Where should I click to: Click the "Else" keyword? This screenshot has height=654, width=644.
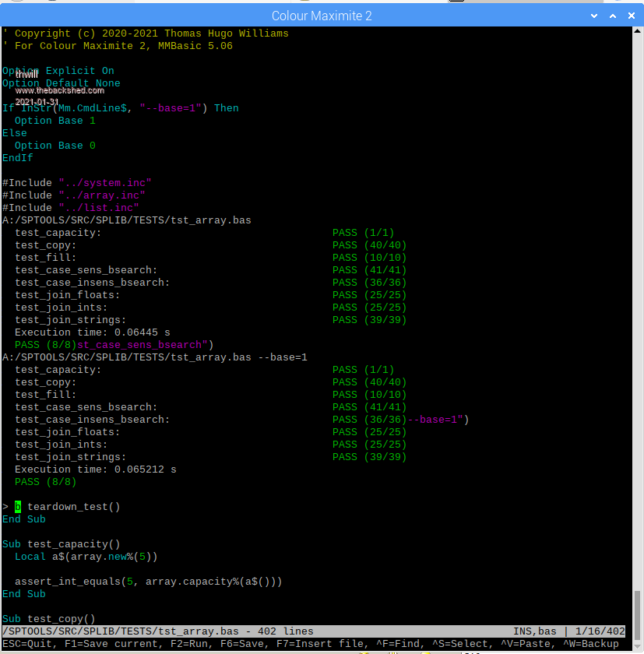[15, 133]
